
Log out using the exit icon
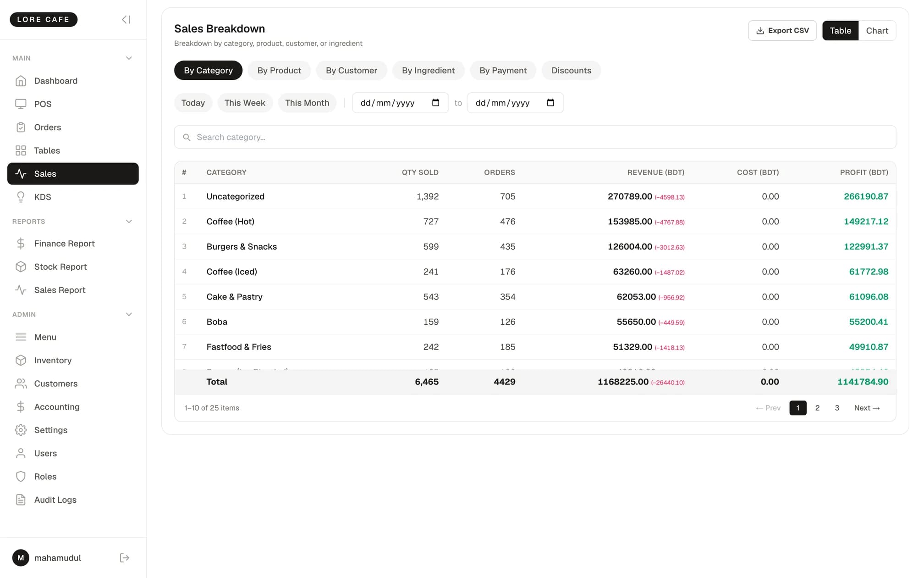pyautogui.click(x=125, y=558)
